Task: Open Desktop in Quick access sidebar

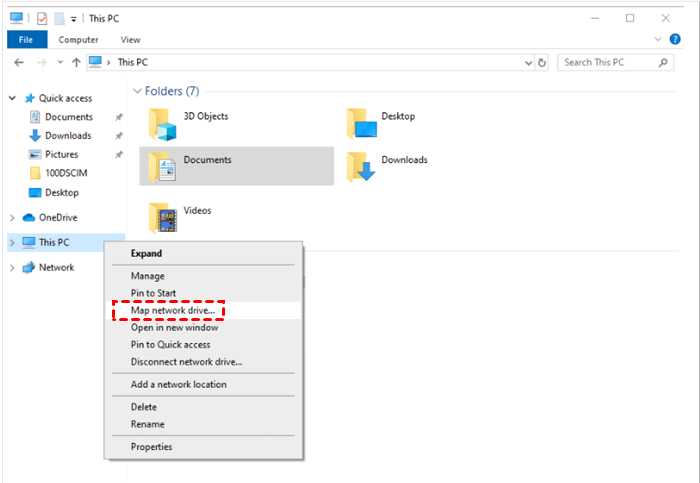Action: 62,193
